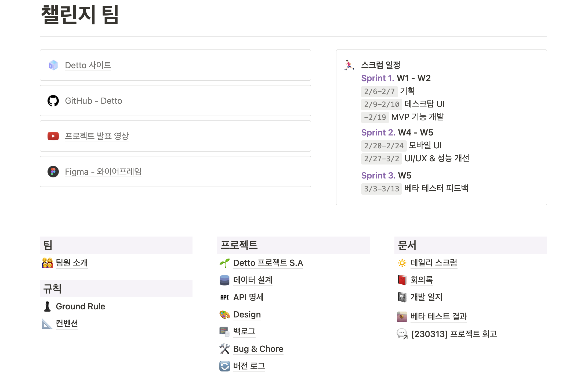588x379 pixels.
Task: Click the Figma logo icon
Action: [53, 171]
